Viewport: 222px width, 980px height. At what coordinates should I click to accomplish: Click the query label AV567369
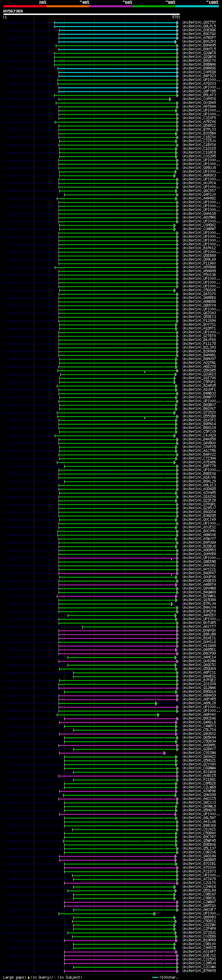tap(13, 11)
